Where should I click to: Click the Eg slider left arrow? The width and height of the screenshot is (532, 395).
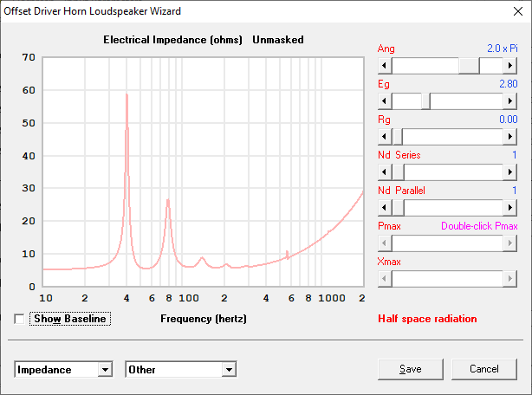click(x=385, y=101)
